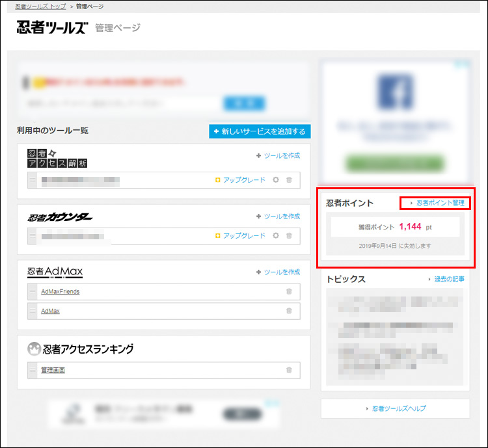
Task: Open the 忍者ツールズ トップ breadcrumb link
Action: pyautogui.click(x=40, y=7)
